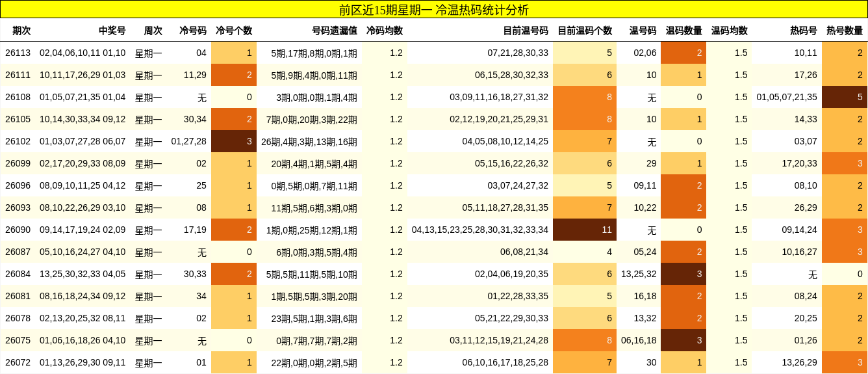
Task: Click winning numbers 01,05,07,21,35 01,04
Action: (x=83, y=98)
